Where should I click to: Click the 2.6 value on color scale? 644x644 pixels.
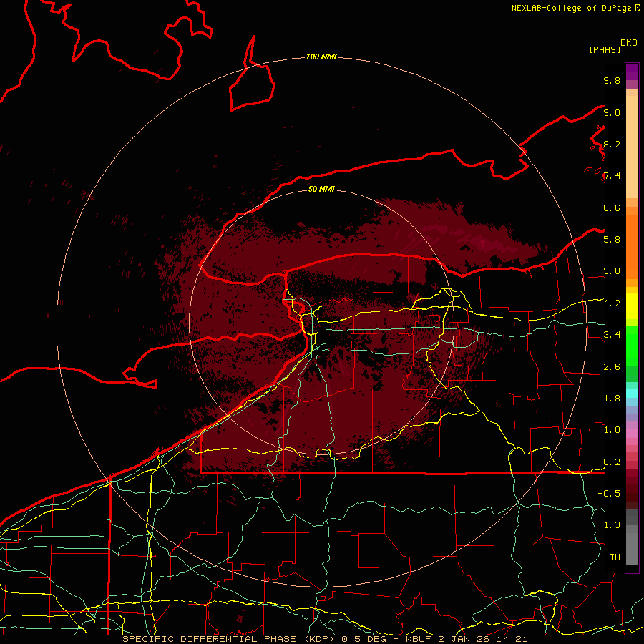pyautogui.click(x=612, y=366)
